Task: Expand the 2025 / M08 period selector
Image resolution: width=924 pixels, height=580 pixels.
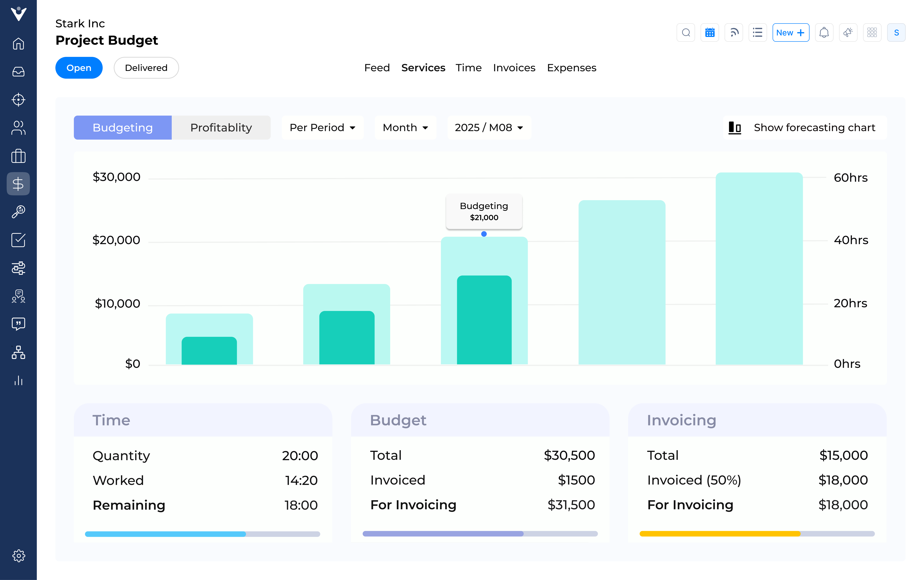Action: [488, 127]
